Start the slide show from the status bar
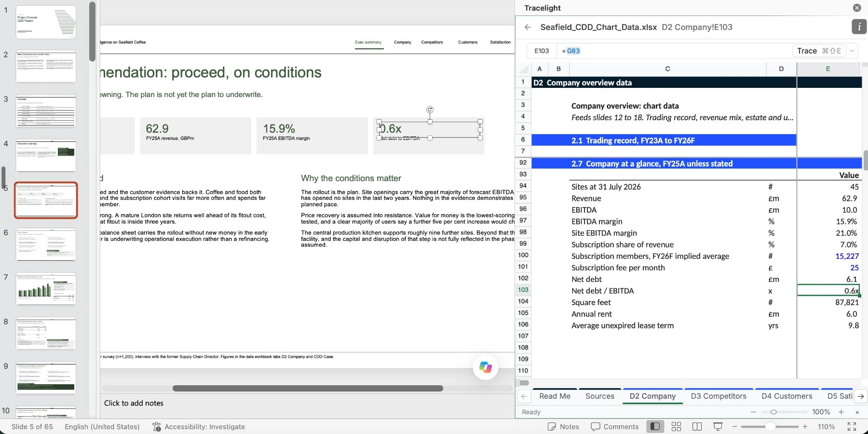Screen dimensions: 868x434 point(718,427)
